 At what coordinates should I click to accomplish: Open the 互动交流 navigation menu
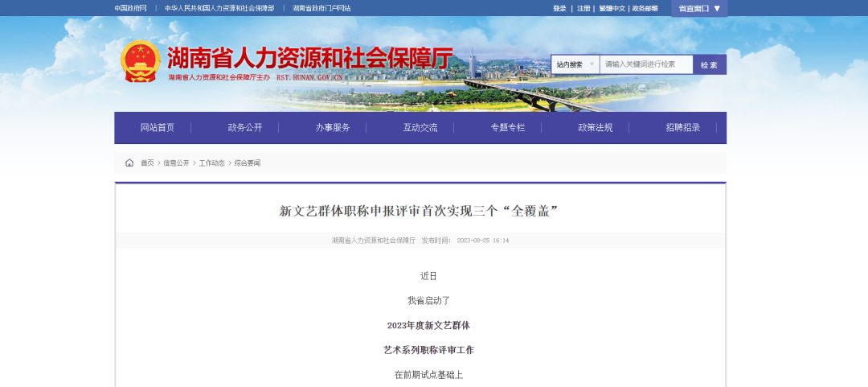point(420,128)
